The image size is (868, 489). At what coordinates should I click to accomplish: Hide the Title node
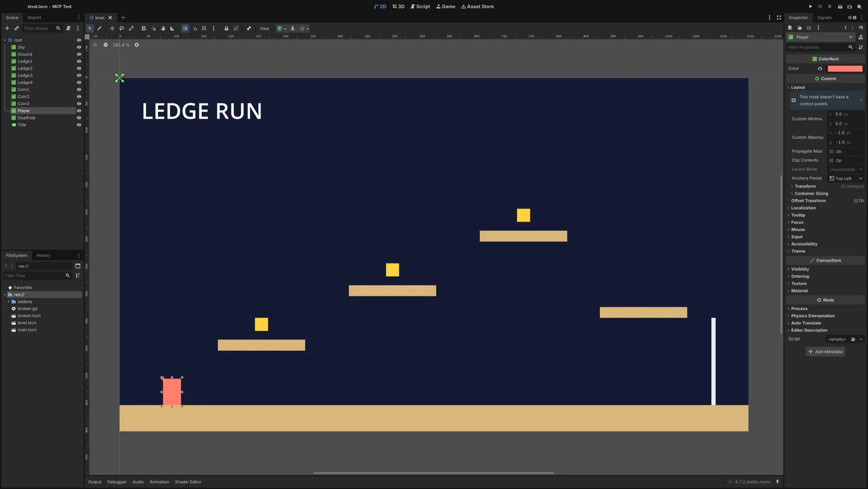tap(79, 125)
